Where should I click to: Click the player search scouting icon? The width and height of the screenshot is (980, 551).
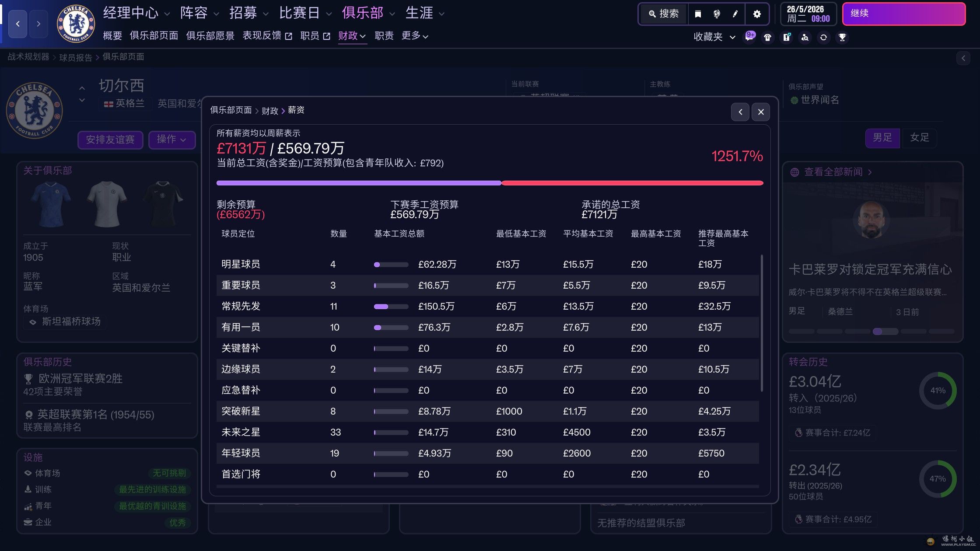[x=805, y=38]
